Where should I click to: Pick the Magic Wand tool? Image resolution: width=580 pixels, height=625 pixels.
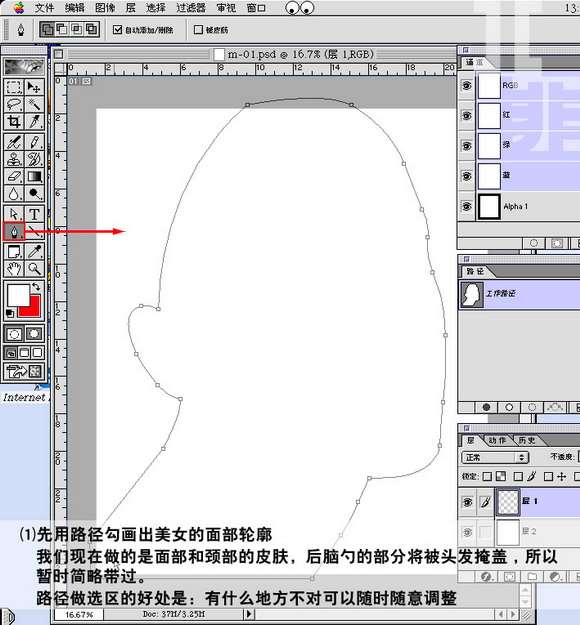click(x=35, y=104)
